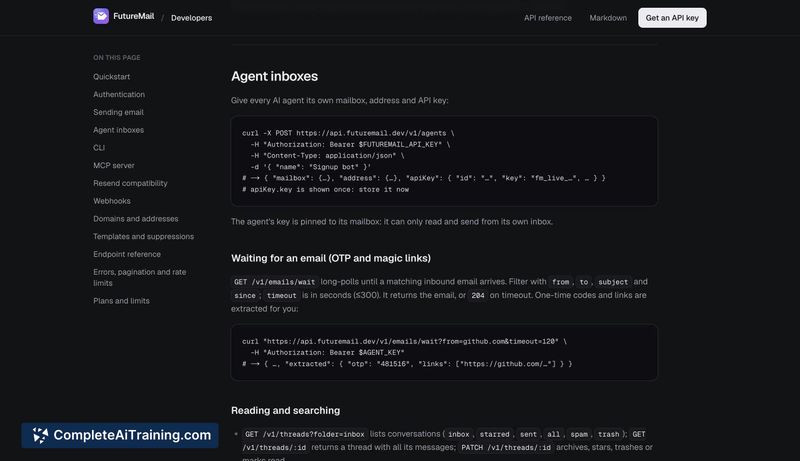Click the Waiting for an email heading

pos(331,258)
